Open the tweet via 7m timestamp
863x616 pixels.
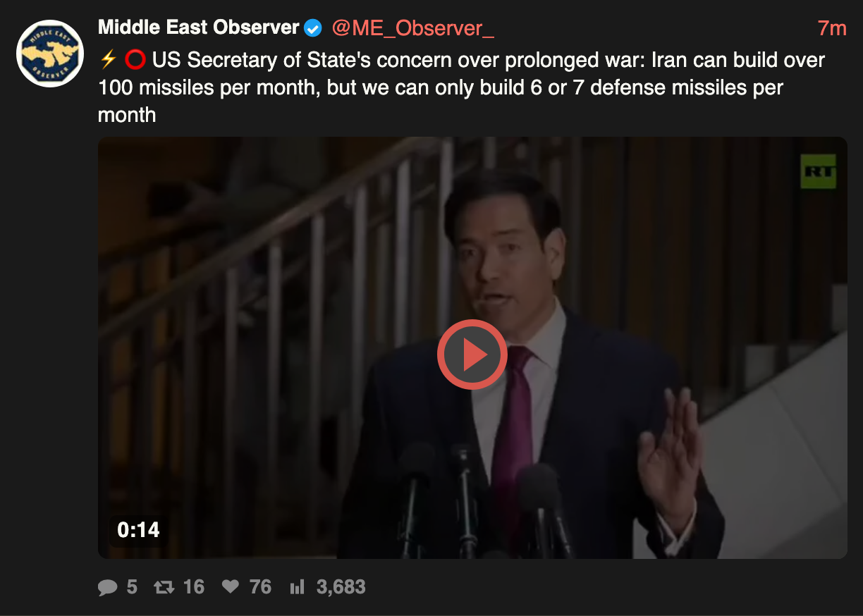[x=832, y=28]
